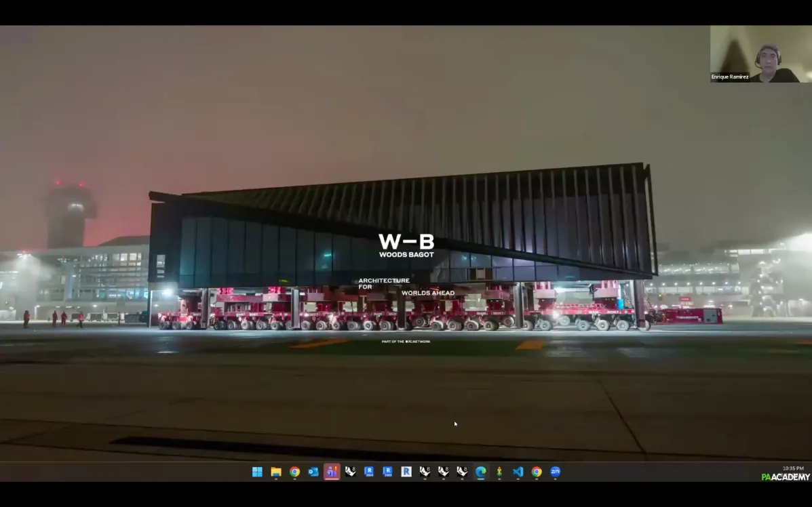Launch Revit 2024 from the taskbar
Image resolution: width=812 pixels, height=507 pixels.
(x=369, y=472)
